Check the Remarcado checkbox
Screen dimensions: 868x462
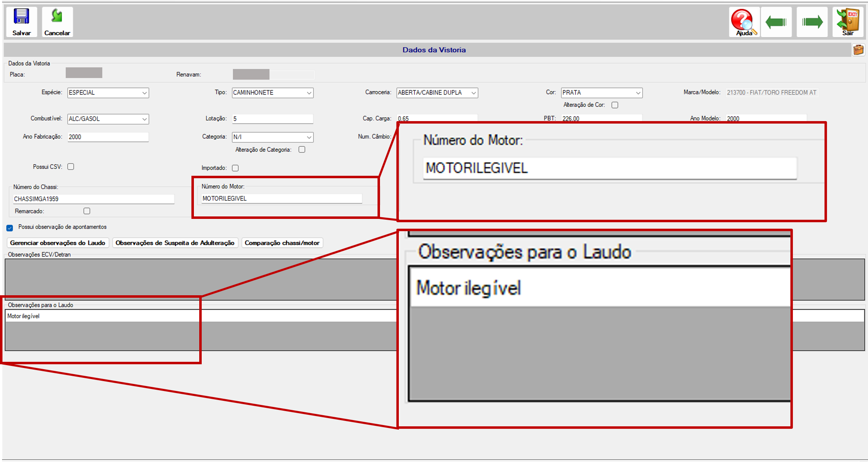(x=87, y=211)
